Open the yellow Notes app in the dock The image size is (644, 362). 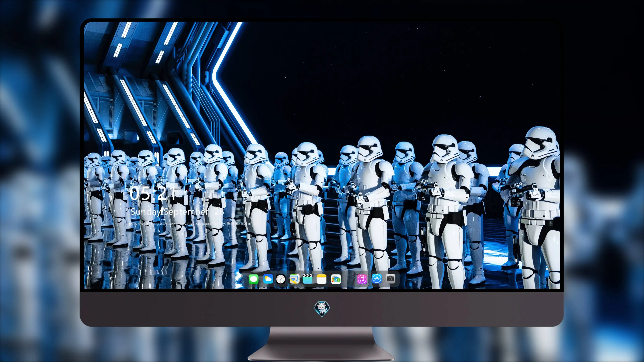tap(321, 279)
